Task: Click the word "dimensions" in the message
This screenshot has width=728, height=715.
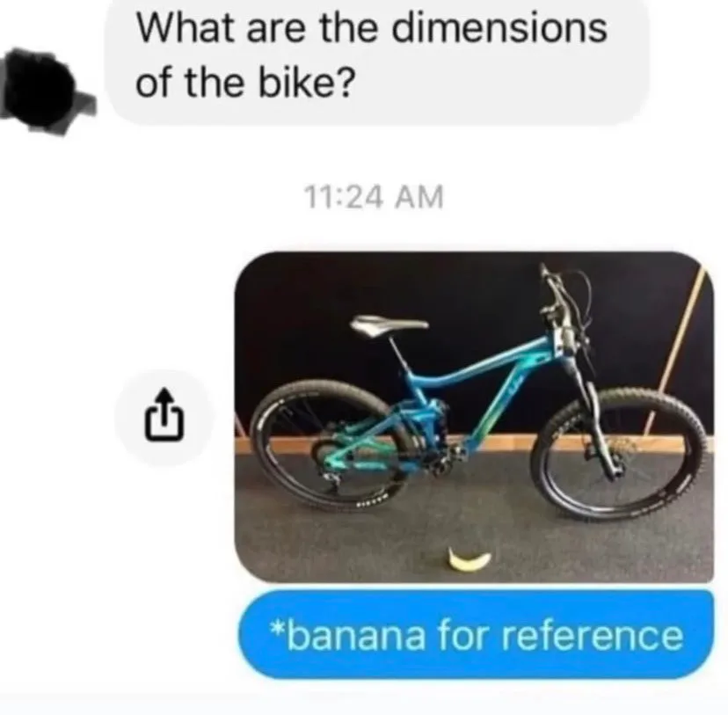Action: [499, 28]
